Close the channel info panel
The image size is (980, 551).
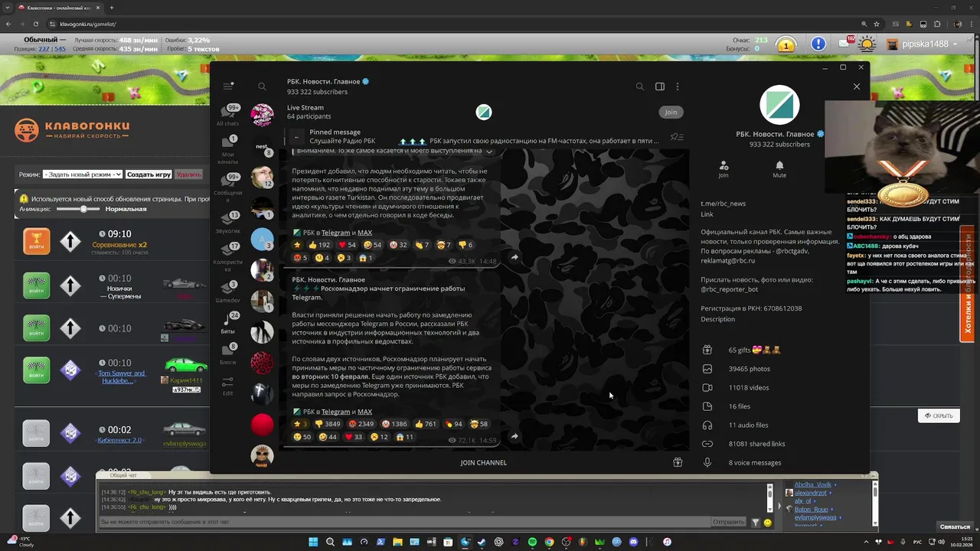click(857, 86)
